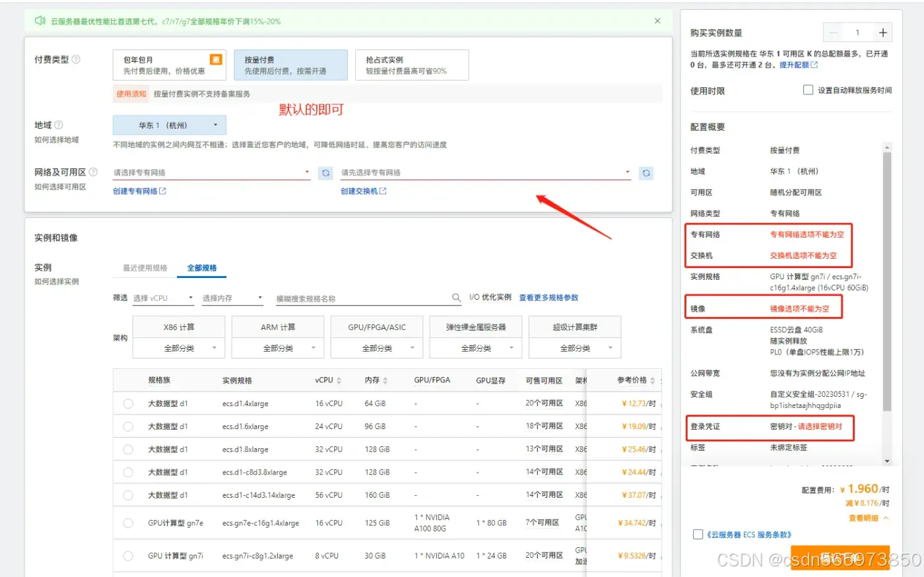This screenshot has width=924, height=577.
Task: Sort the table by 内存 column
Action: point(385,380)
